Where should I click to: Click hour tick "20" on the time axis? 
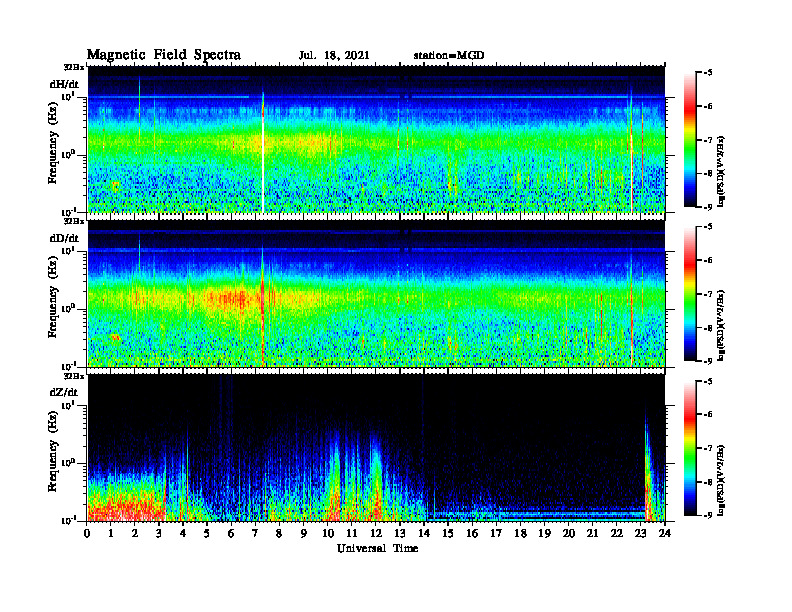(x=569, y=533)
